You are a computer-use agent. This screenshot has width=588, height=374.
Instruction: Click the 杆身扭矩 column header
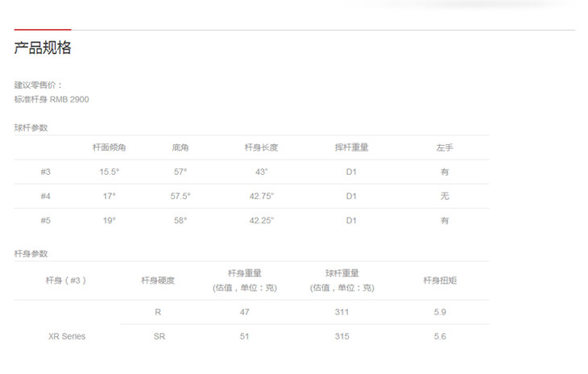[440, 280]
